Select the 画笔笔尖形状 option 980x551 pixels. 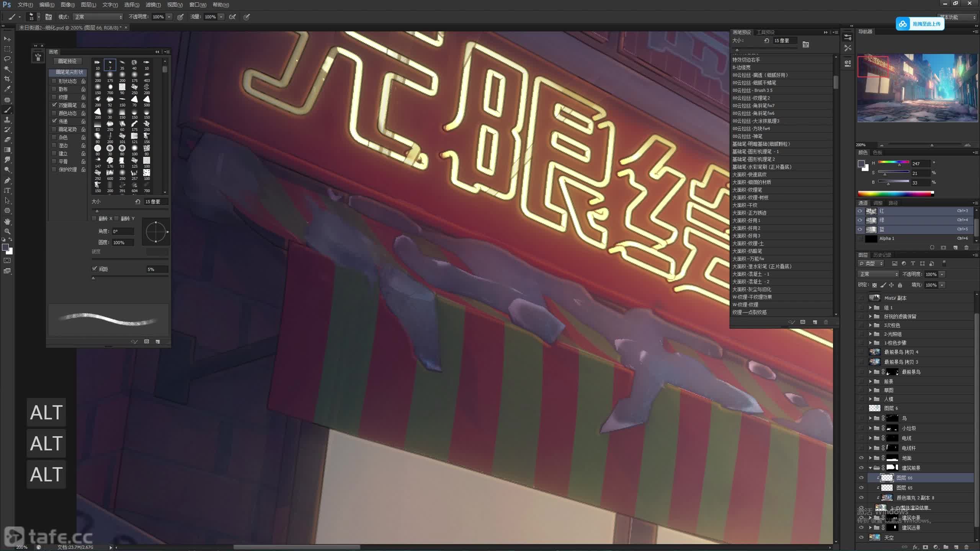point(69,72)
